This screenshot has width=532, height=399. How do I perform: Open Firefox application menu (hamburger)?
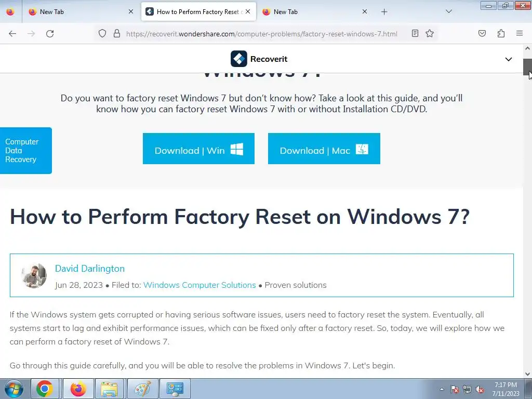click(520, 33)
